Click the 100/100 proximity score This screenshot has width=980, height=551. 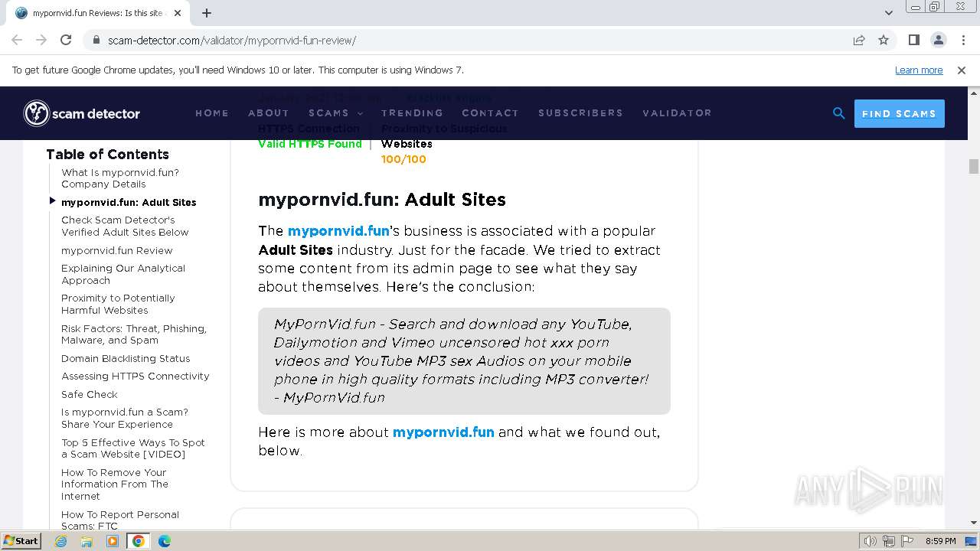click(x=403, y=159)
